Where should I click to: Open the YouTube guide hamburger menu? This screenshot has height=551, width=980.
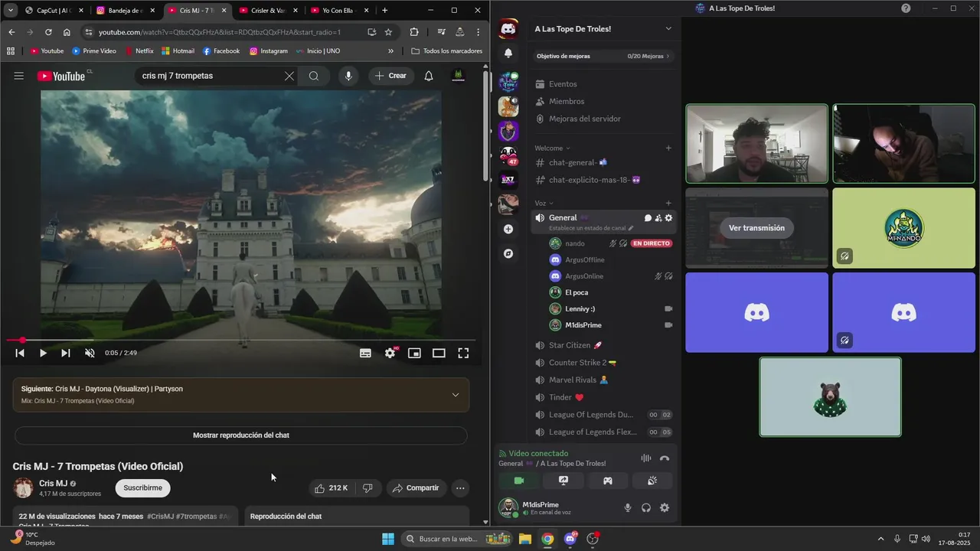[x=19, y=76]
